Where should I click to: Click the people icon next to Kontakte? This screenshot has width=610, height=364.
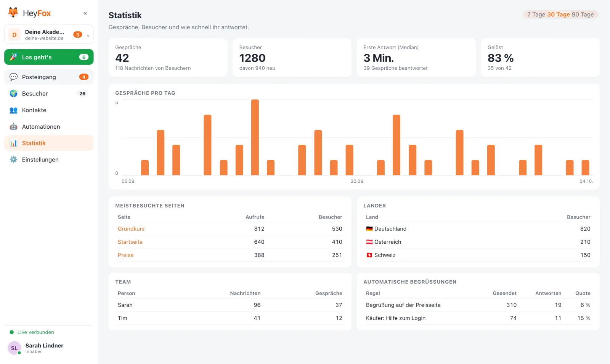pos(13,110)
